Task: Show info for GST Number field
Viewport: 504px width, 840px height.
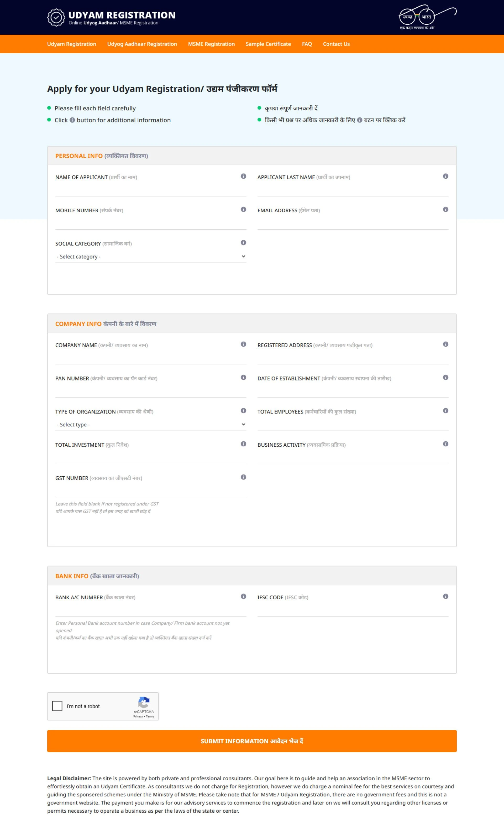Action: pos(244,477)
